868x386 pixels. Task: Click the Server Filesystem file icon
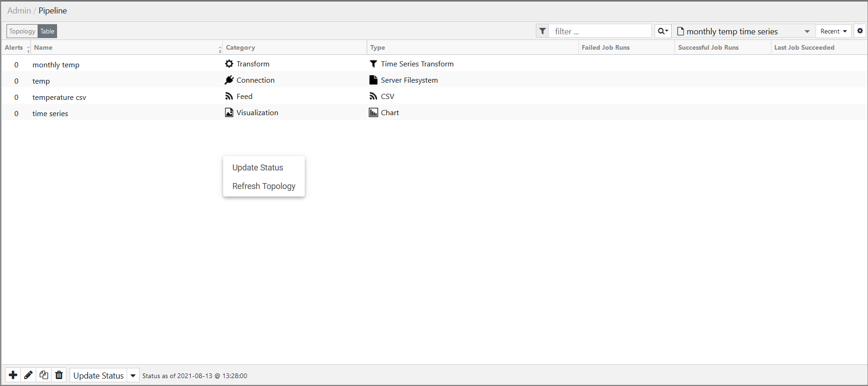point(373,80)
